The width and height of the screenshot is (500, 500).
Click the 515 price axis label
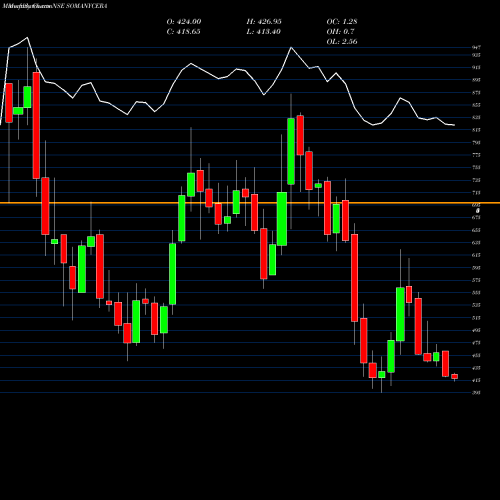(x=476, y=318)
